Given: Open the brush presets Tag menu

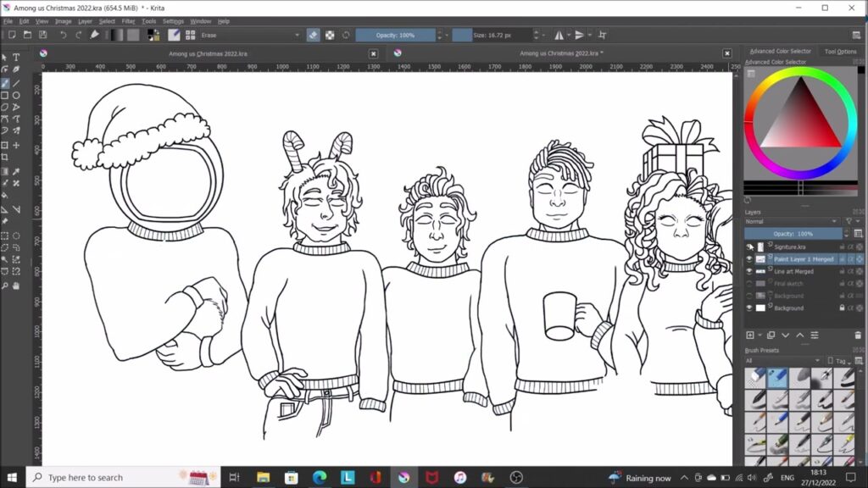Looking at the screenshot, I should click(839, 361).
